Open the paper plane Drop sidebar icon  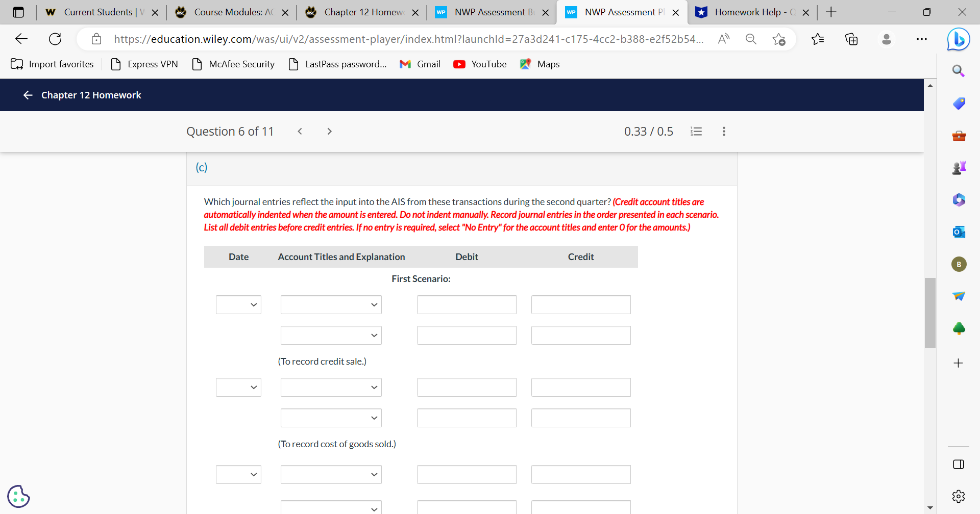959,296
